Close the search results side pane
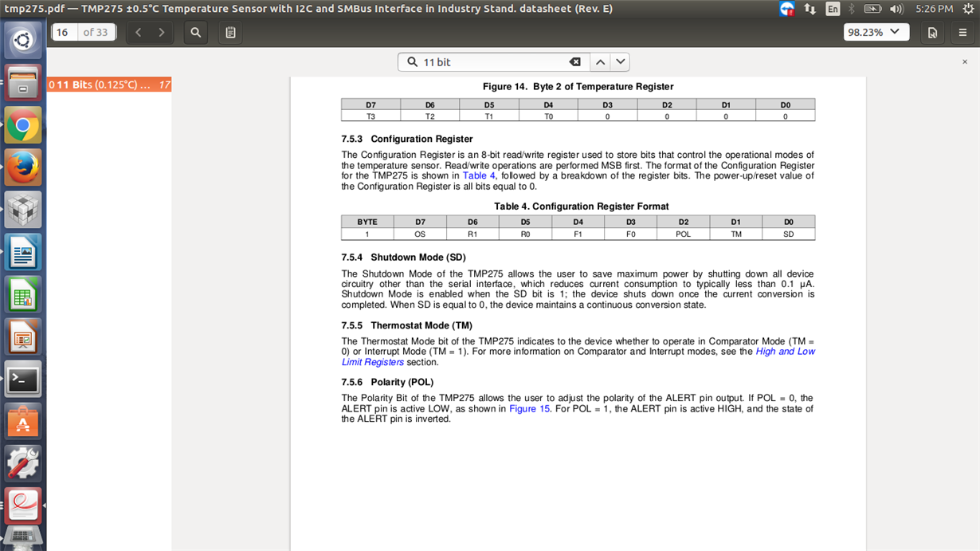The height and width of the screenshot is (551, 980). click(964, 61)
